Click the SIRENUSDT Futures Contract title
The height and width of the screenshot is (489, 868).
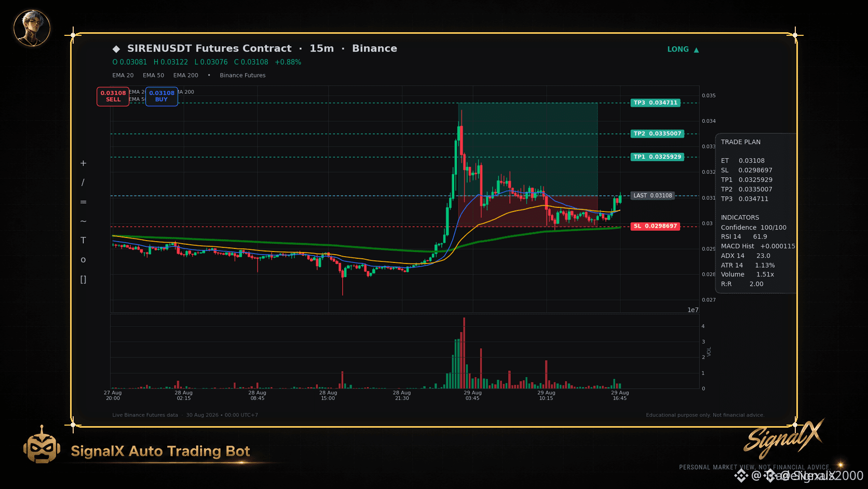click(x=209, y=48)
